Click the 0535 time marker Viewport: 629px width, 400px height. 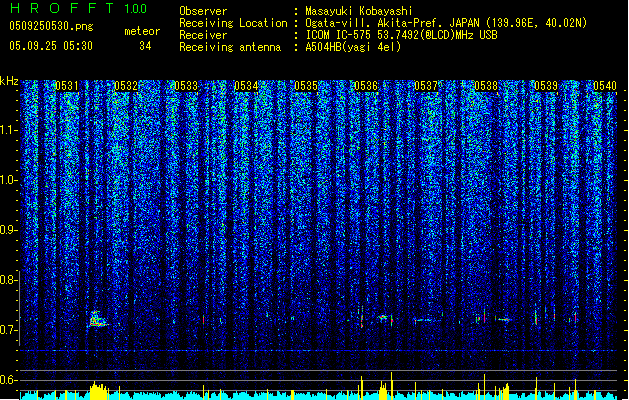306,86
